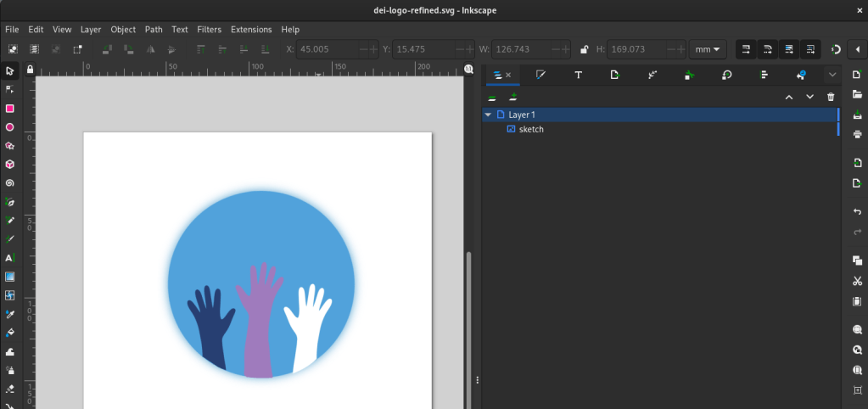Select the sketch object in layers list
The width and height of the screenshot is (868, 409).
click(x=530, y=129)
